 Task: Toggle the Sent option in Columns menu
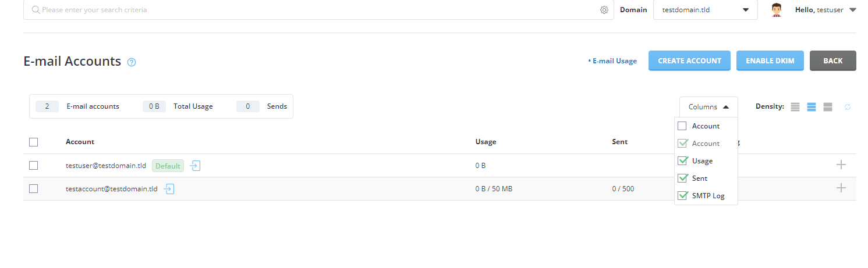click(699, 178)
